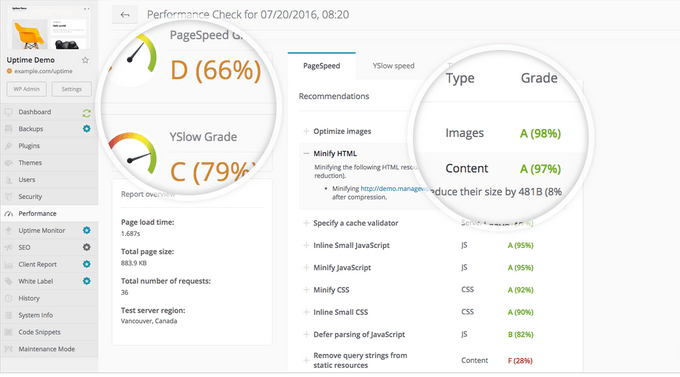680x377 pixels.
Task: Click the B (82%) grade value
Action: pos(520,334)
